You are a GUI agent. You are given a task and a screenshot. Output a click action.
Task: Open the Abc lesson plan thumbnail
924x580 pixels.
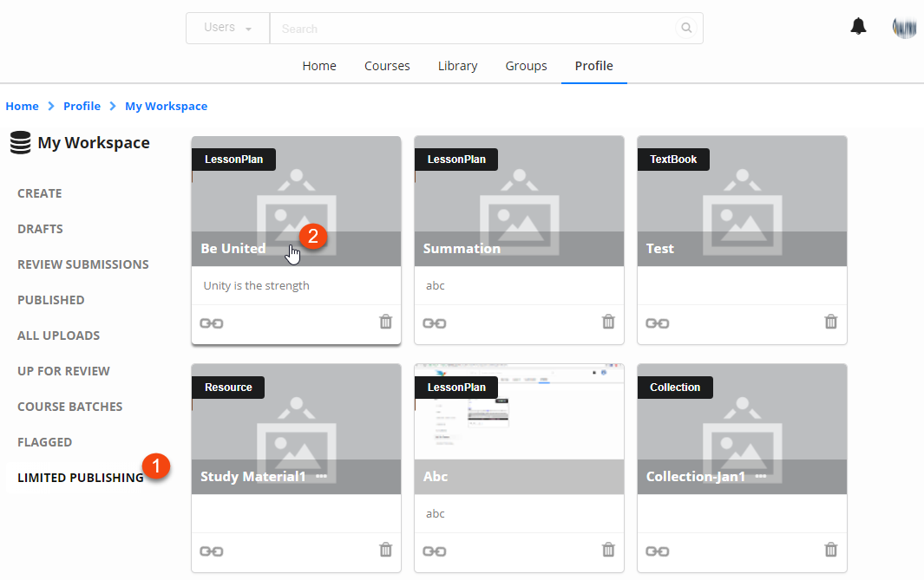tap(519, 416)
